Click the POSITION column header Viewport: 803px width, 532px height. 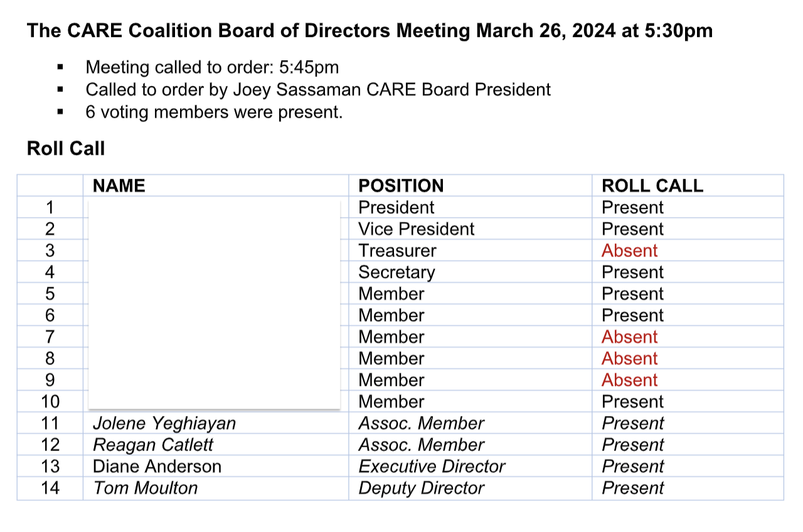point(401,186)
